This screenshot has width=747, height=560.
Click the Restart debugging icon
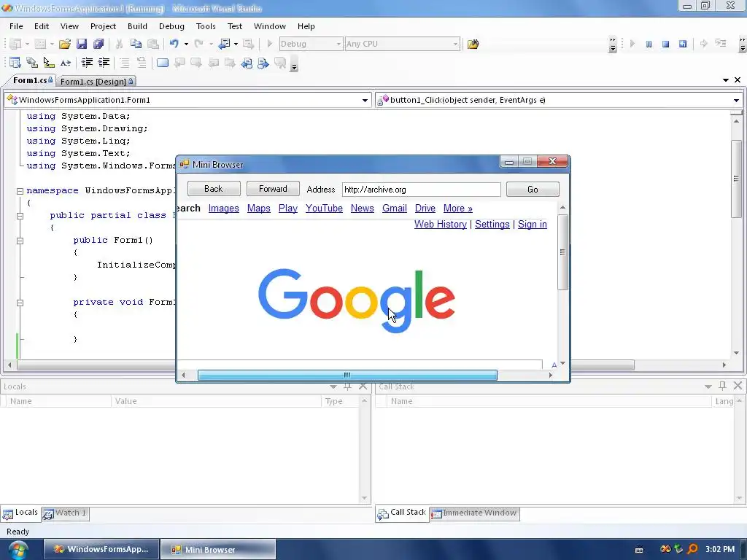coord(683,44)
